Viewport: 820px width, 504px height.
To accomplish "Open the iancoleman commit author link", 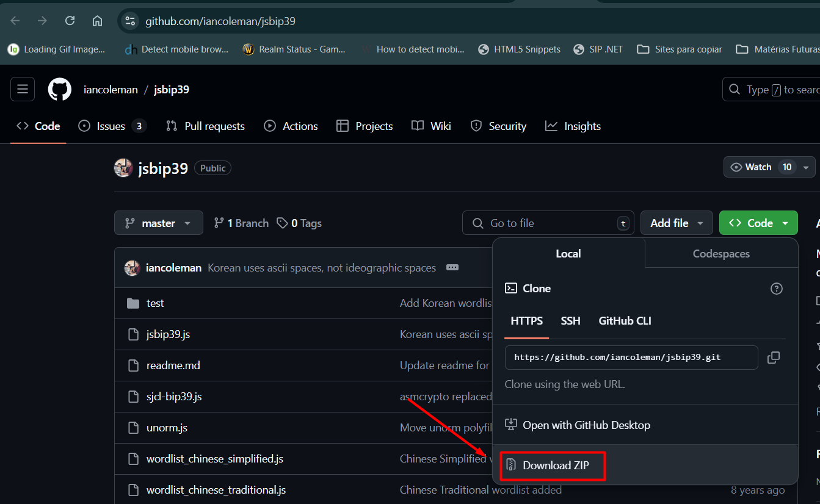I will point(174,268).
